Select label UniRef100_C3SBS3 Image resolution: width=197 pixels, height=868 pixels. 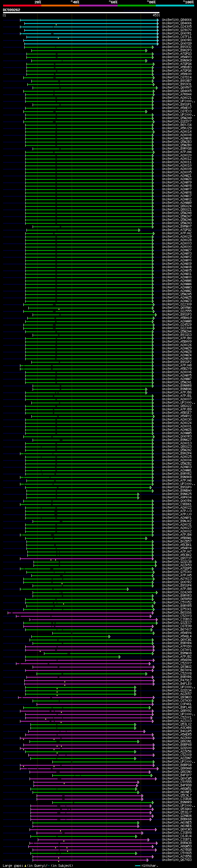[x=177, y=619]
